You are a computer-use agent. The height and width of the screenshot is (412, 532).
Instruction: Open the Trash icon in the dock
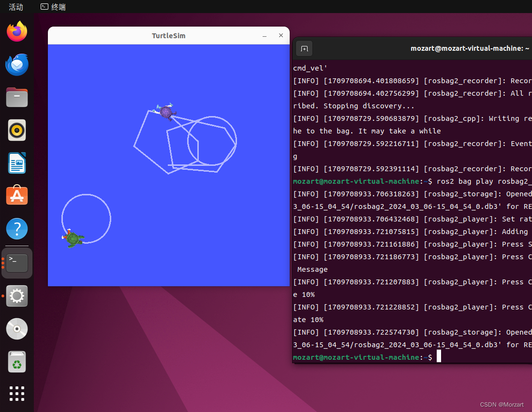(x=16, y=361)
